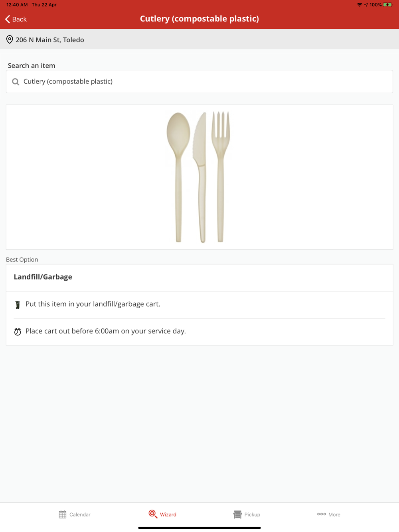Open the Calendar tab
This screenshot has height=532, width=399.
point(80,514)
